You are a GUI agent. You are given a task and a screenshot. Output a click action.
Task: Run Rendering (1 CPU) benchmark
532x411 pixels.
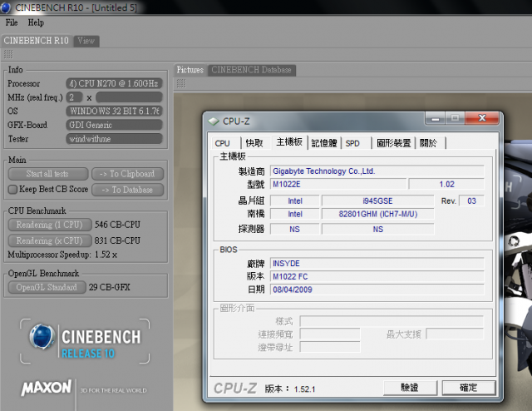pos(50,225)
